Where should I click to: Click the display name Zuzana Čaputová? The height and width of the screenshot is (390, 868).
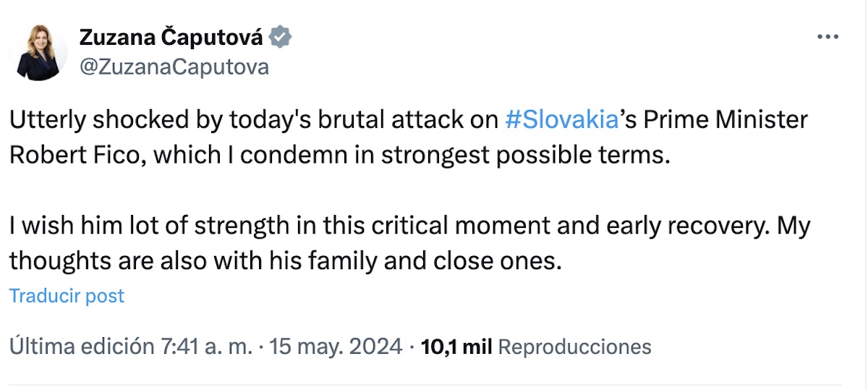(171, 37)
